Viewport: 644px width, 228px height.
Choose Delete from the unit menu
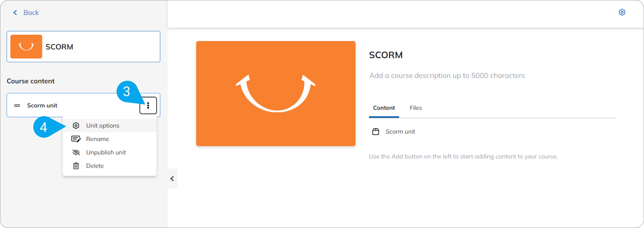[110, 166]
